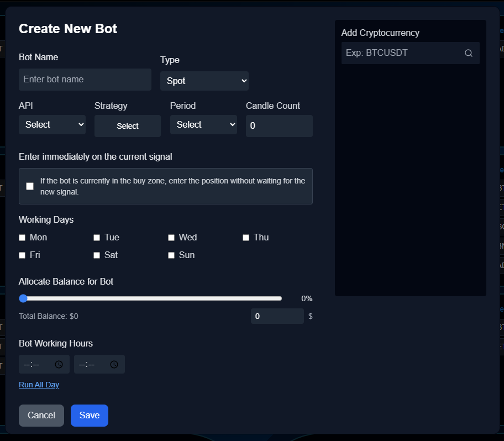
Task: Click the 0% allocation percentage label
Action: (307, 298)
